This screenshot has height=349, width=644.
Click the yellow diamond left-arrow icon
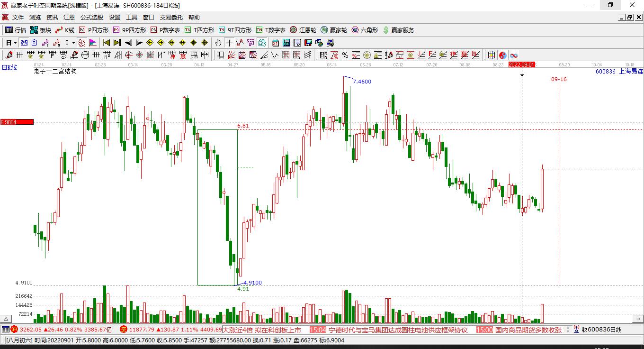(150, 43)
